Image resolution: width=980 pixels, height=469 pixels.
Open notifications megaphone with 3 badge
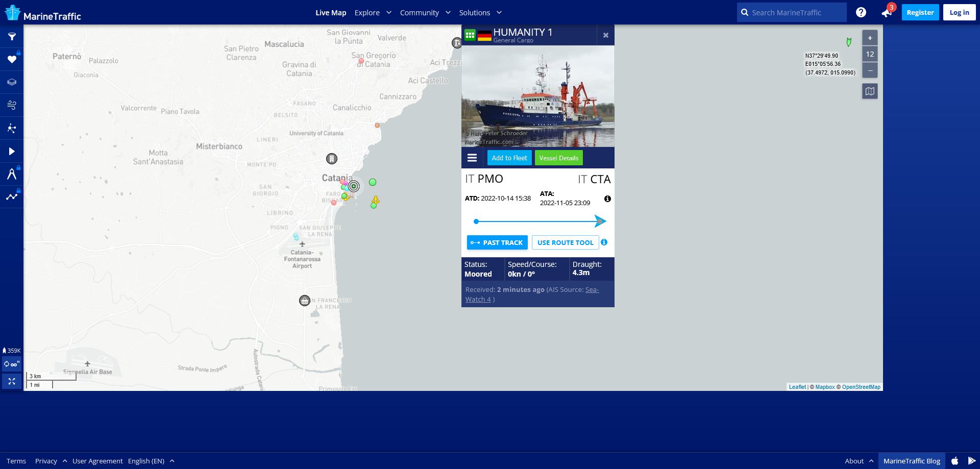[887, 12]
